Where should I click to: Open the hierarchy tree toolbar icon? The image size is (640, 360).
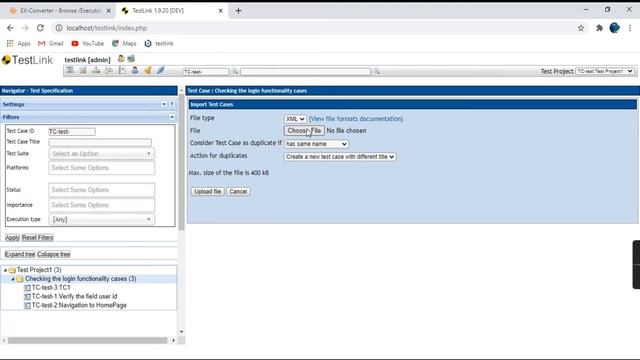pos(96,71)
